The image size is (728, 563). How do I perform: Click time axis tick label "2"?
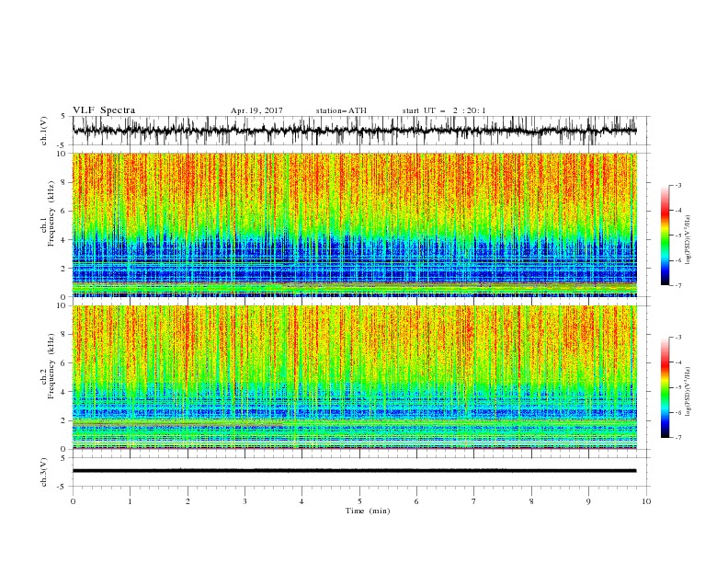click(188, 501)
